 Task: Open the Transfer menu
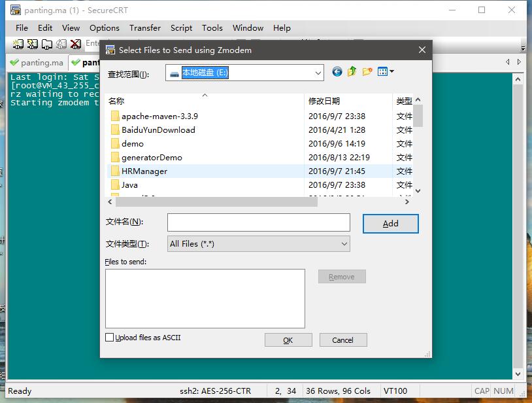click(145, 28)
